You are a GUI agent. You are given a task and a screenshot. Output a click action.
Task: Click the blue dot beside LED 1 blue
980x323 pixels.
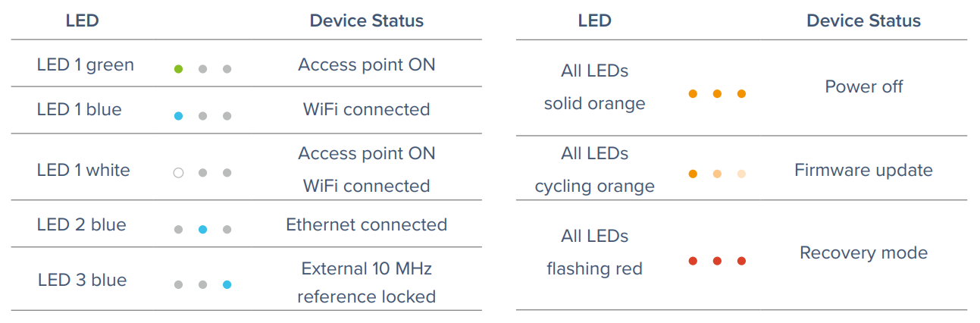pyautogui.click(x=179, y=116)
